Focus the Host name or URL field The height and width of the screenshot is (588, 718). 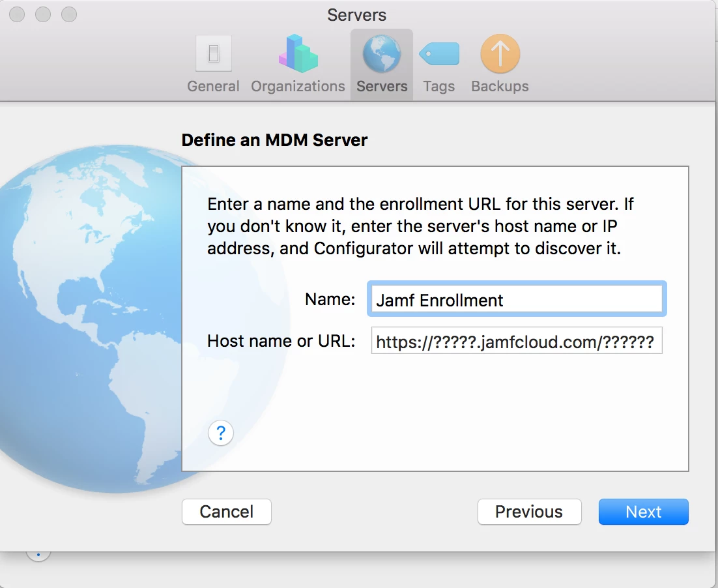(517, 340)
